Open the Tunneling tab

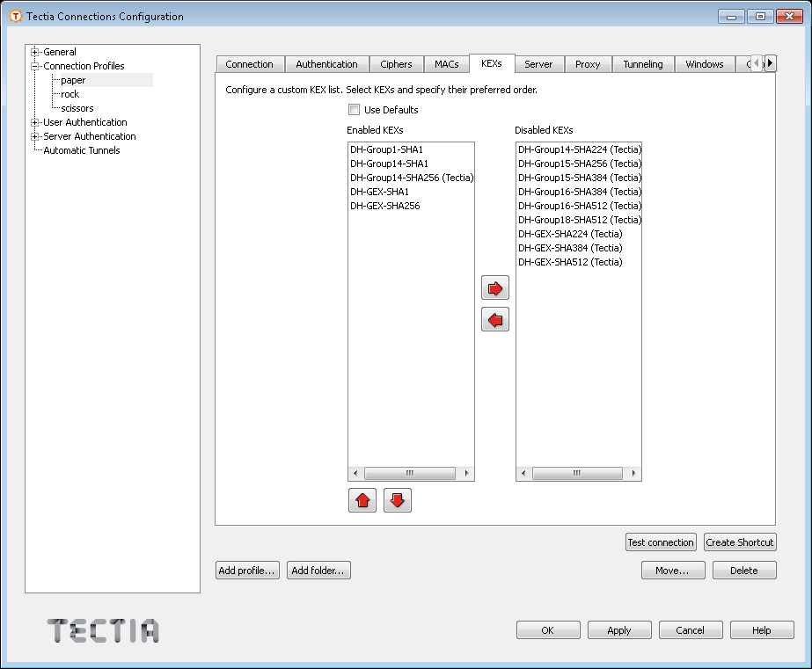(645, 64)
